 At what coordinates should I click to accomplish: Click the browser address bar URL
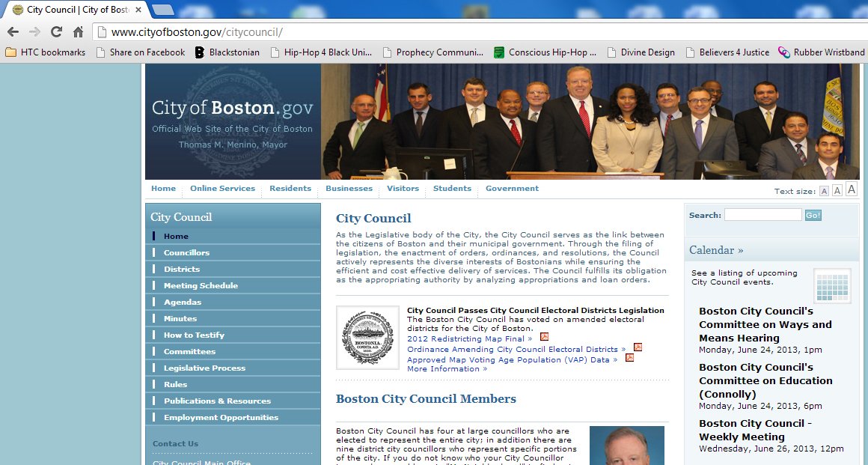(197, 32)
